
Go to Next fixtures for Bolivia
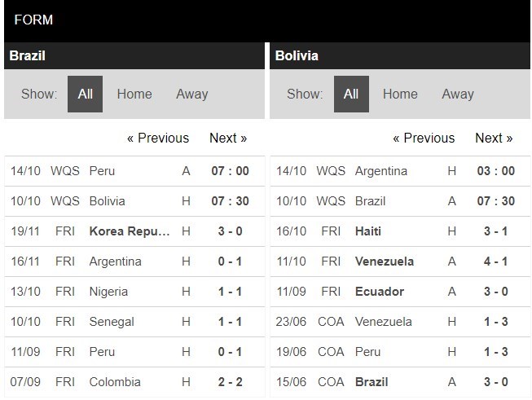pyautogui.click(x=494, y=138)
